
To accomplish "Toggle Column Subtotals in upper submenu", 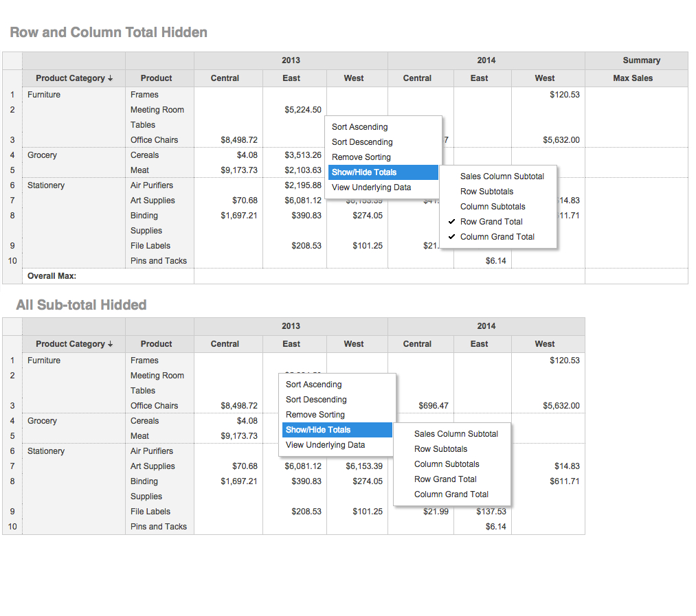I will (493, 207).
